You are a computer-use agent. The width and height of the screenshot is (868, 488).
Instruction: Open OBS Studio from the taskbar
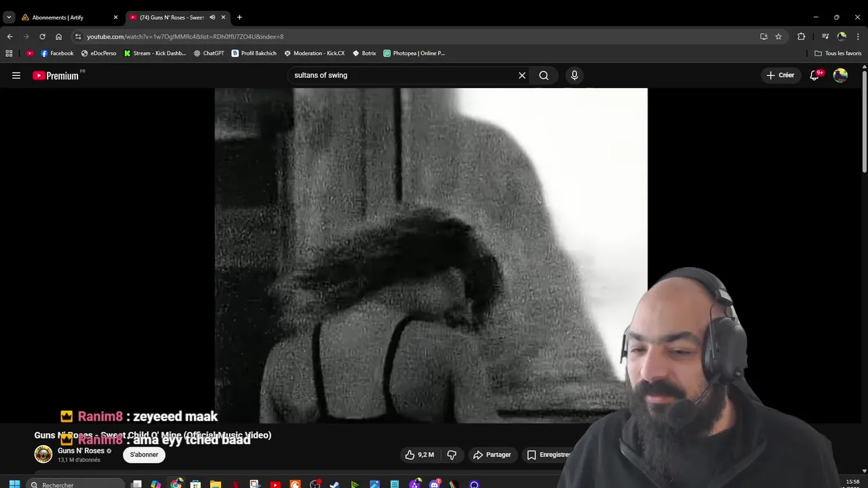click(x=315, y=484)
